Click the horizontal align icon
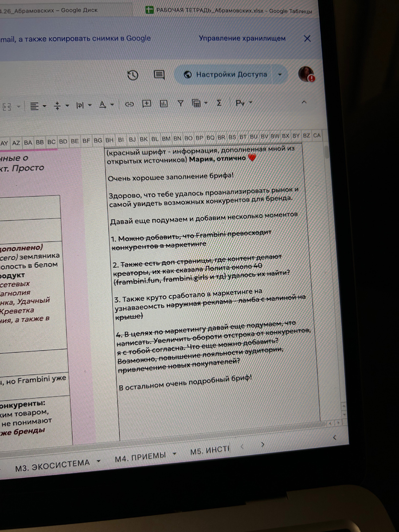The height and width of the screenshot is (532, 399). pyautogui.click(x=35, y=106)
